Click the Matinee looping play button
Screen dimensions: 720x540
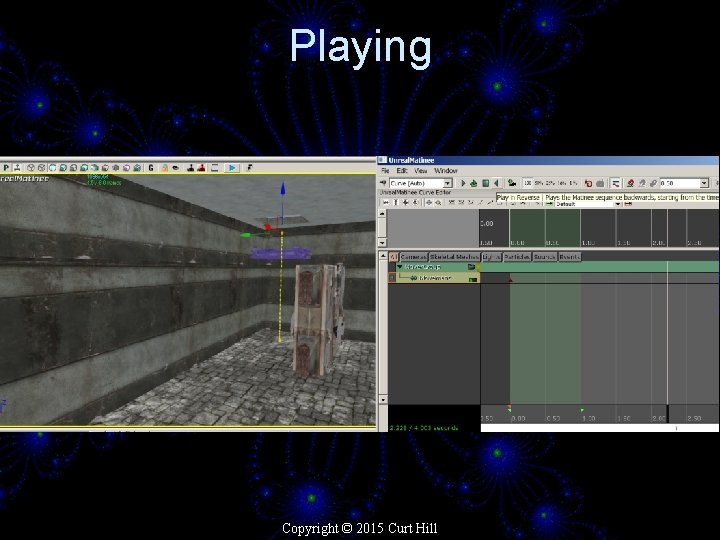[473, 183]
